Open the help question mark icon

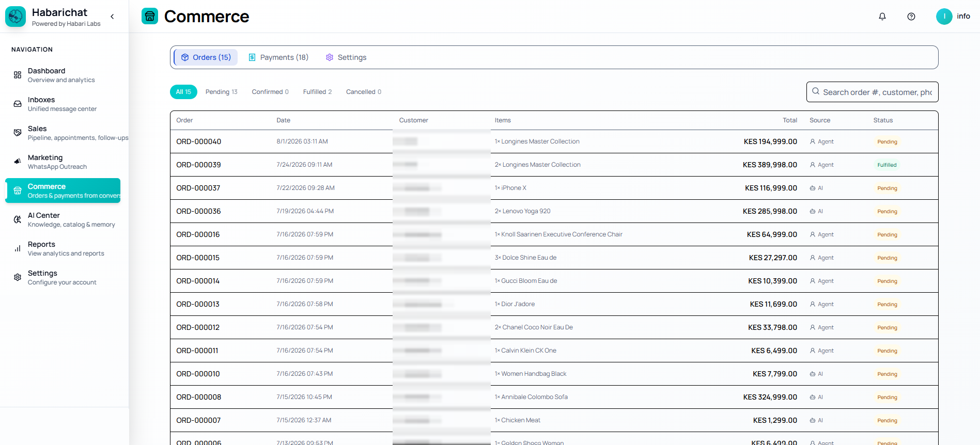point(911,17)
